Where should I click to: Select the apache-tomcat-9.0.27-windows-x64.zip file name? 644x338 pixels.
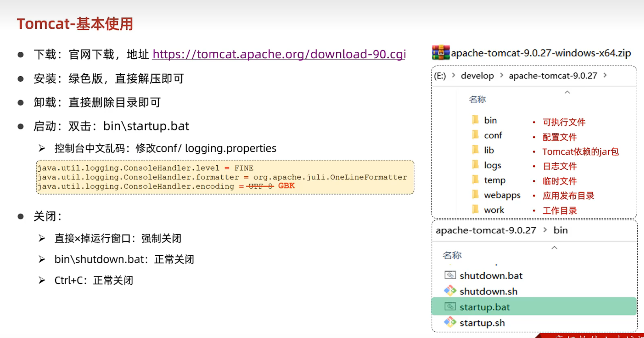click(x=541, y=53)
